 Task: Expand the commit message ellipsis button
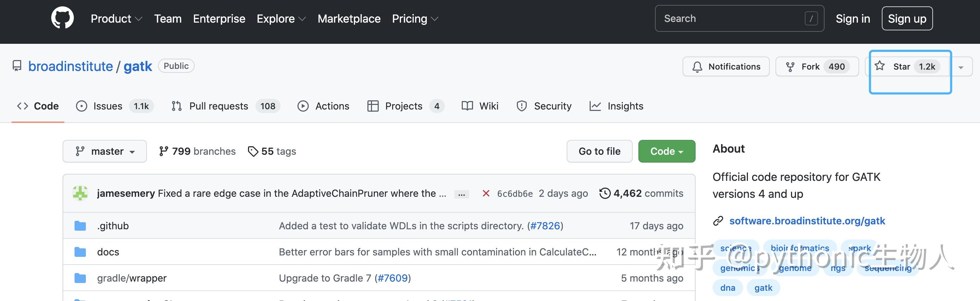pos(461,194)
